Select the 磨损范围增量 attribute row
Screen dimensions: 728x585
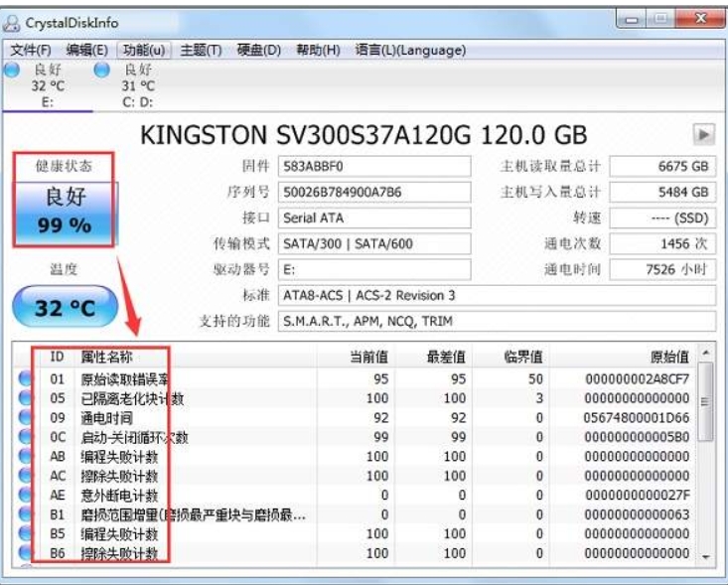tap(356, 514)
